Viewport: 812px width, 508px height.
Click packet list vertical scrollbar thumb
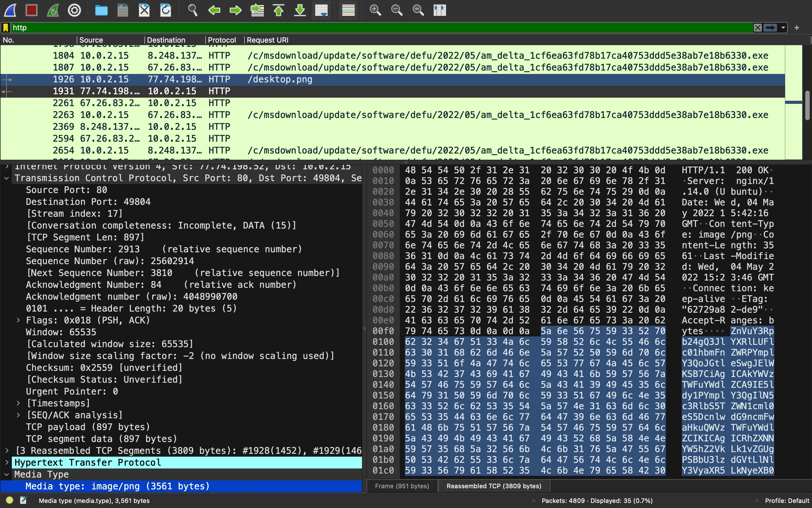pos(807,105)
